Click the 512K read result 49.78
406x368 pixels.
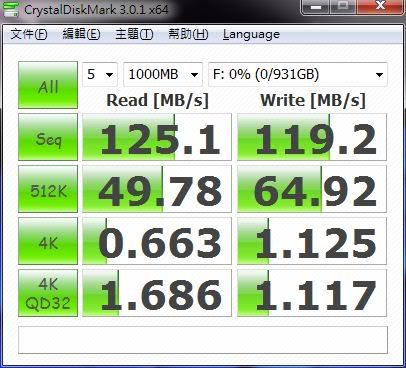[157, 189]
